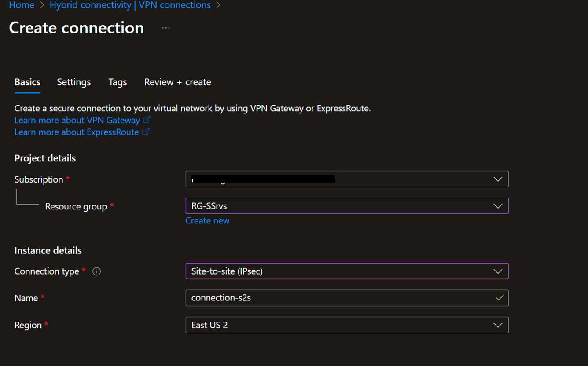Viewport: 588px width, 366px height.
Task: Go back to Hybrid connectivity VPN connections breadcrumb
Action: [x=130, y=5]
